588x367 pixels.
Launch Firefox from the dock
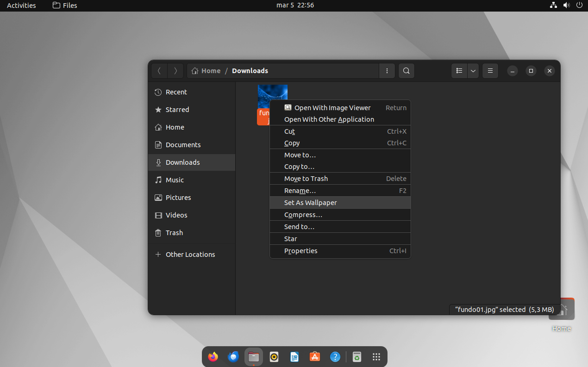click(x=213, y=357)
